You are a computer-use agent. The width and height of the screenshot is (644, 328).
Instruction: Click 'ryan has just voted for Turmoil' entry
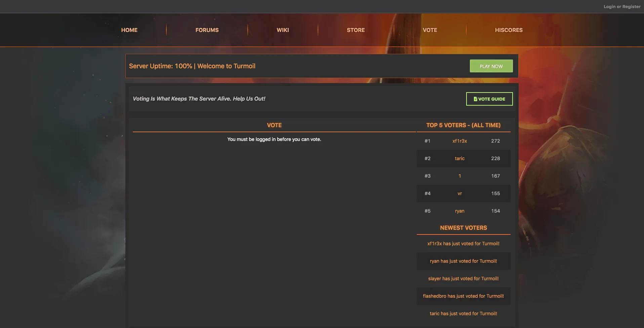[463, 261]
